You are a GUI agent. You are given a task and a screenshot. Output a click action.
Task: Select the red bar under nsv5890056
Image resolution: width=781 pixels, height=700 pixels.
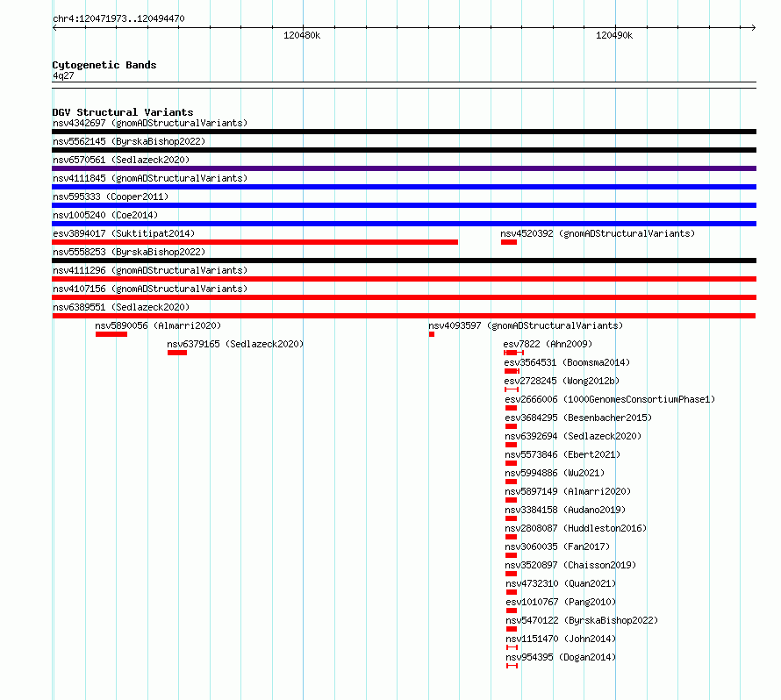[x=111, y=334]
